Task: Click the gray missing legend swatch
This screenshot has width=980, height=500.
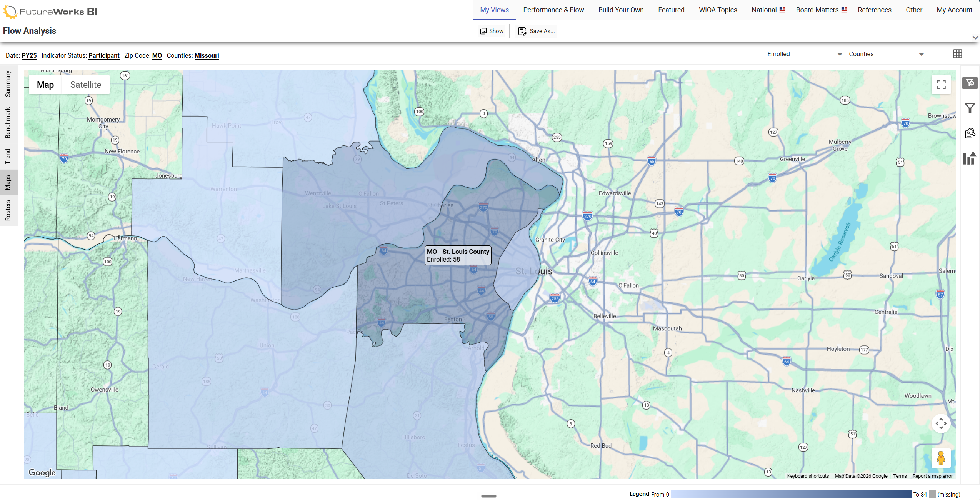Action: click(932, 494)
